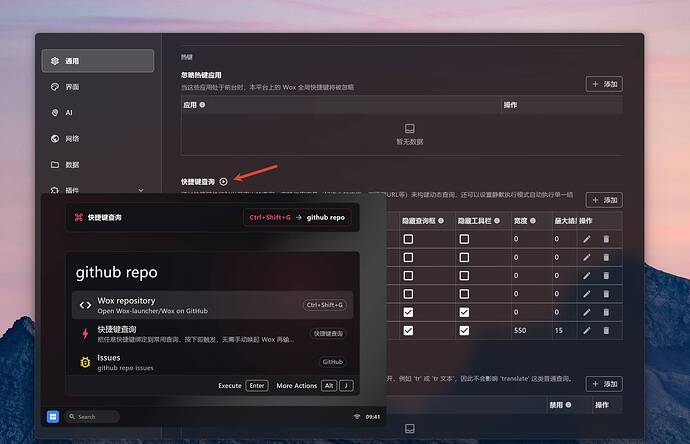
Task: Click the code brackets icon for Wox repository
Action: [x=85, y=305]
